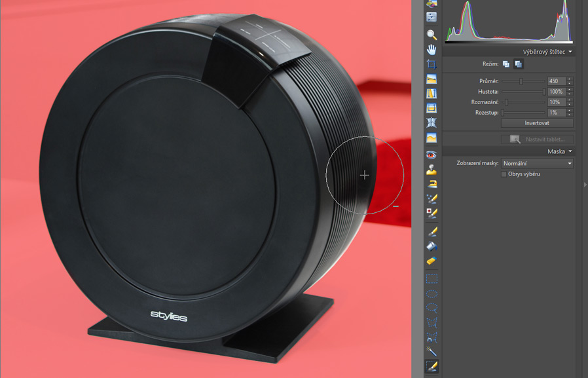Select the red eye removal tool

pyautogui.click(x=432, y=155)
